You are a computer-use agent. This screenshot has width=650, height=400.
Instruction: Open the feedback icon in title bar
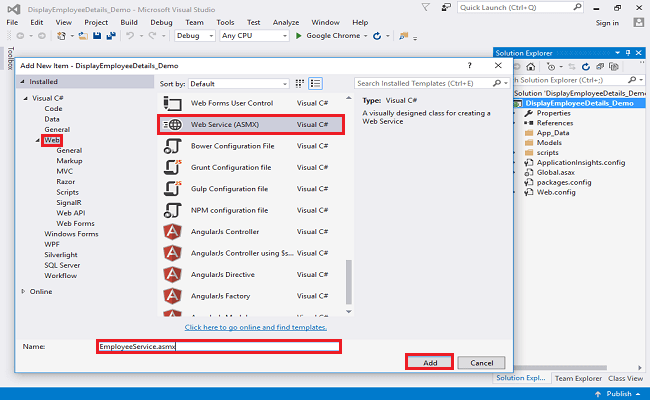pos(446,7)
